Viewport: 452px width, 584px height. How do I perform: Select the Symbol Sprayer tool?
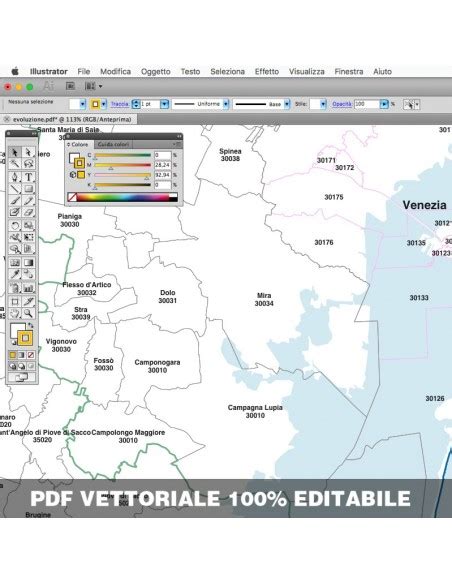point(15,288)
